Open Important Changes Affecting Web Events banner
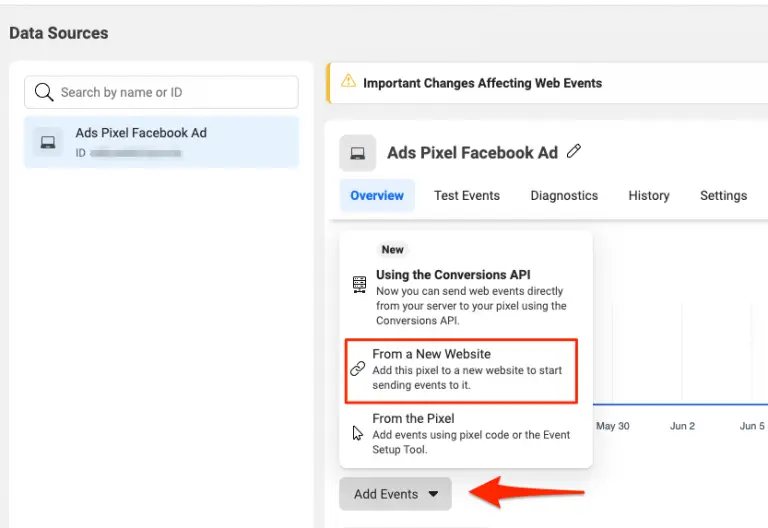The width and height of the screenshot is (768, 528). click(x=547, y=83)
